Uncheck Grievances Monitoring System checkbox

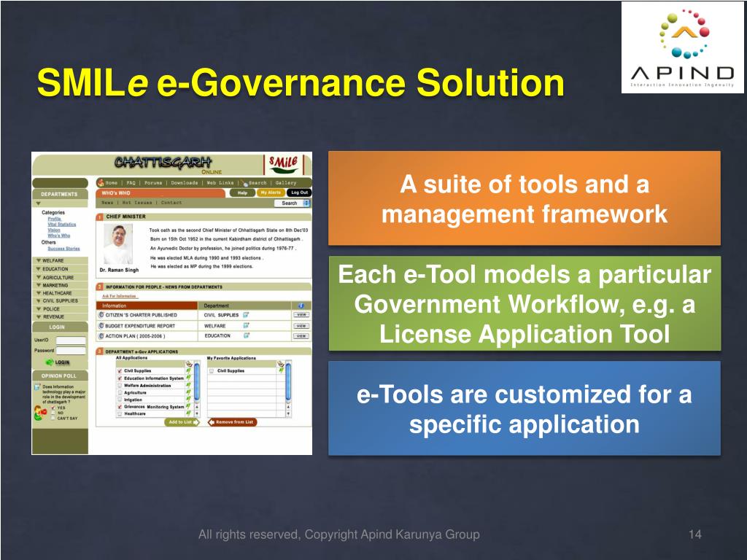[120, 407]
